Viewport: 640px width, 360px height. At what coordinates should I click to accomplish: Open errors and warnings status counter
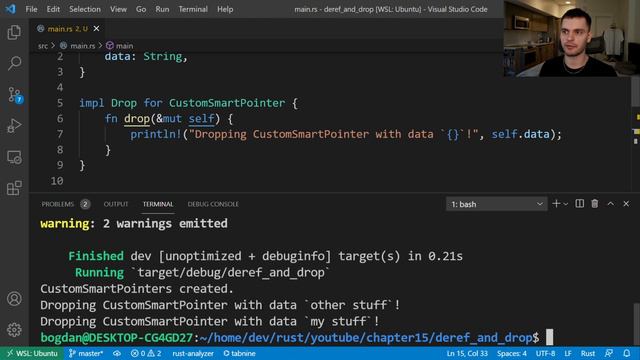[x=146, y=353]
